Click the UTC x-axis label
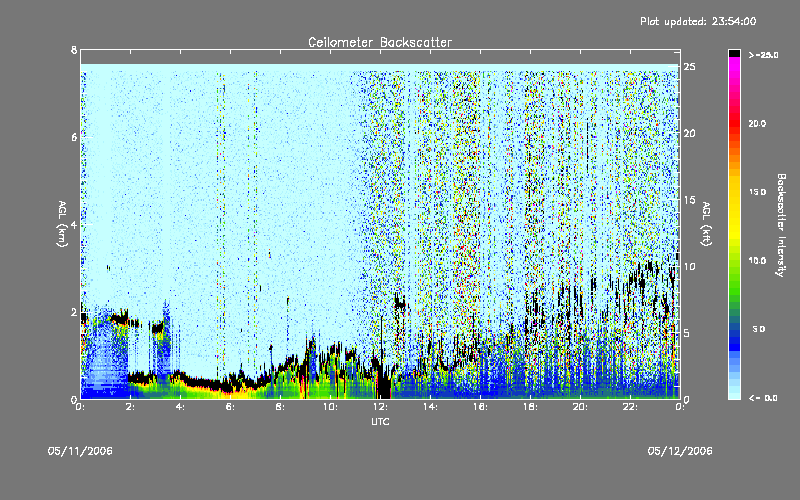Viewport: 800px width, 500px height. 380,421
